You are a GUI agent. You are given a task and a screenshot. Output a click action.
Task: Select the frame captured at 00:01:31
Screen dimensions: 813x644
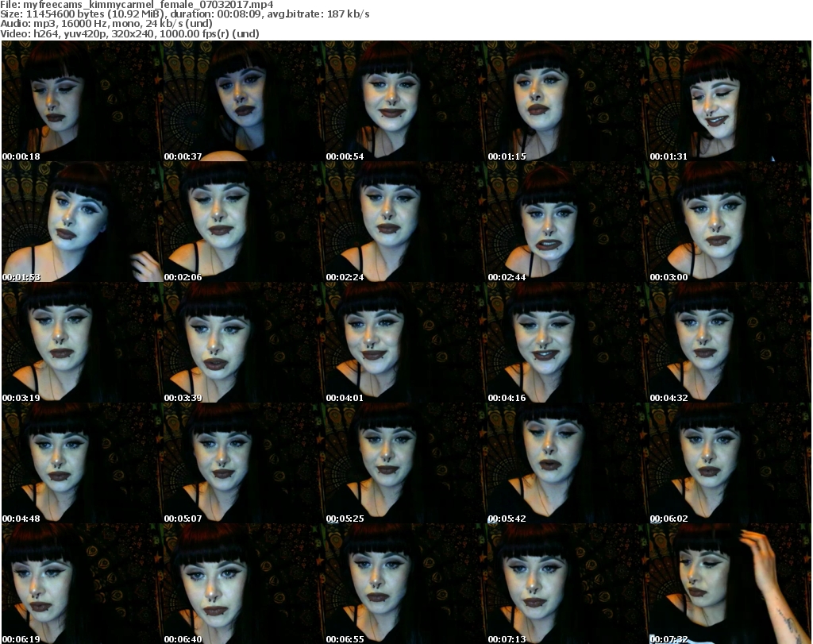point(730,101)
